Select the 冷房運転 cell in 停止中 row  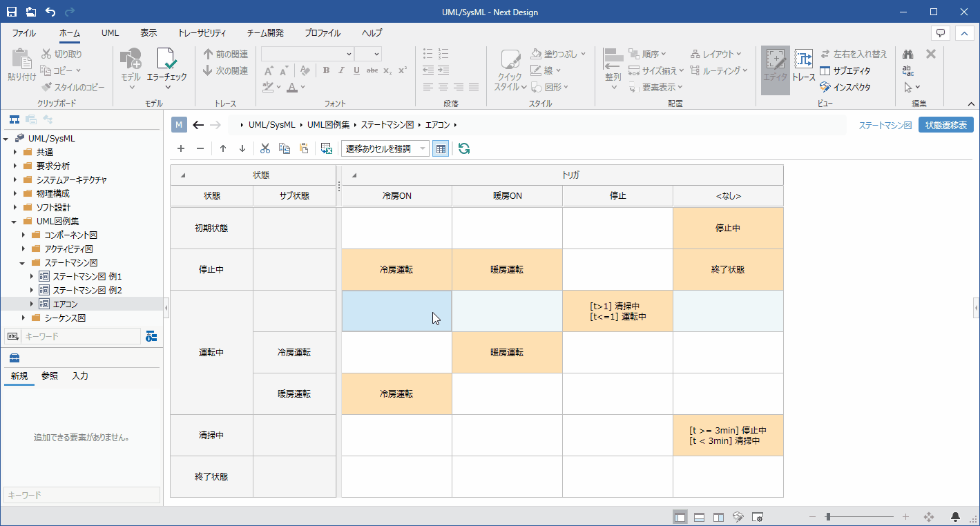[x=396, y=270]
